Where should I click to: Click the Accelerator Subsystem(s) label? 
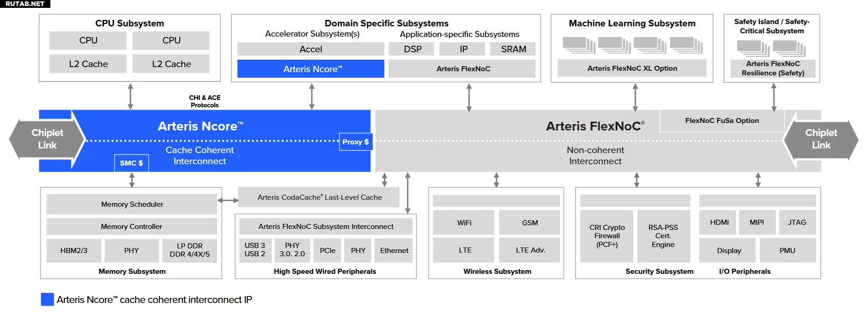tap(312, 34)
